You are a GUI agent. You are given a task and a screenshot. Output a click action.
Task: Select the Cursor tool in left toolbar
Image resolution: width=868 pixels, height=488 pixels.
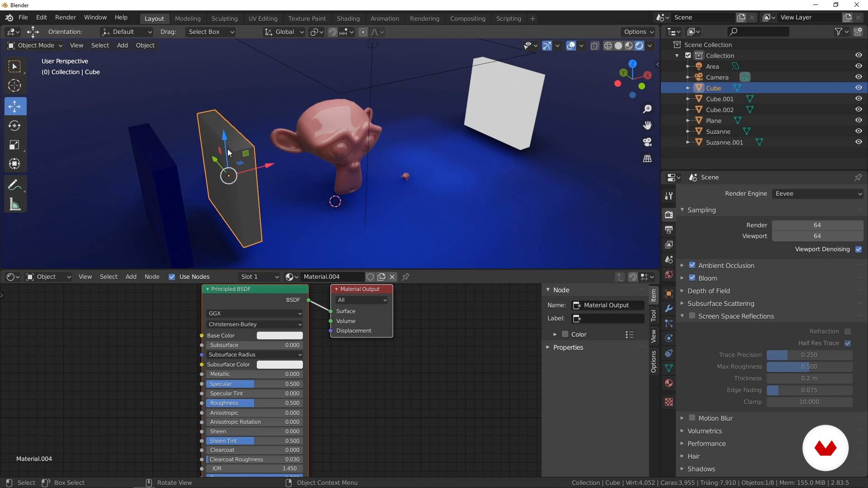click(14, 86)
